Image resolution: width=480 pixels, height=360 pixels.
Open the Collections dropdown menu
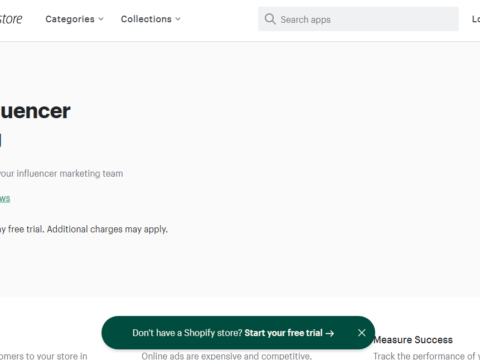pos(150,19)
